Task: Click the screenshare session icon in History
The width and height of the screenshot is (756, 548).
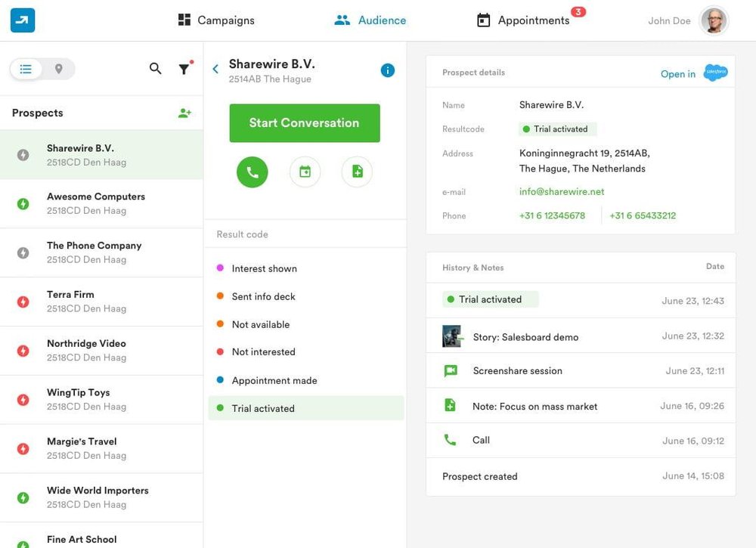Action: pyautogui.click(x=451, y=370)
